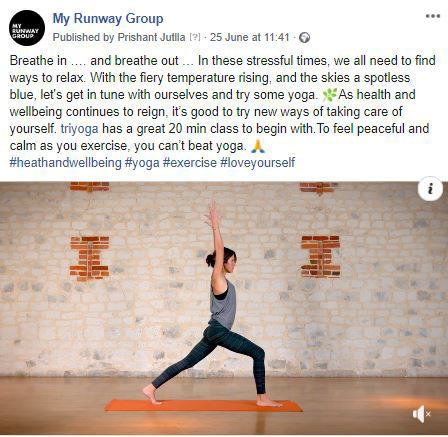Click the #yoga hashtag
The width and height of the screenshot is (448, 437).
[x=142, y=163]
